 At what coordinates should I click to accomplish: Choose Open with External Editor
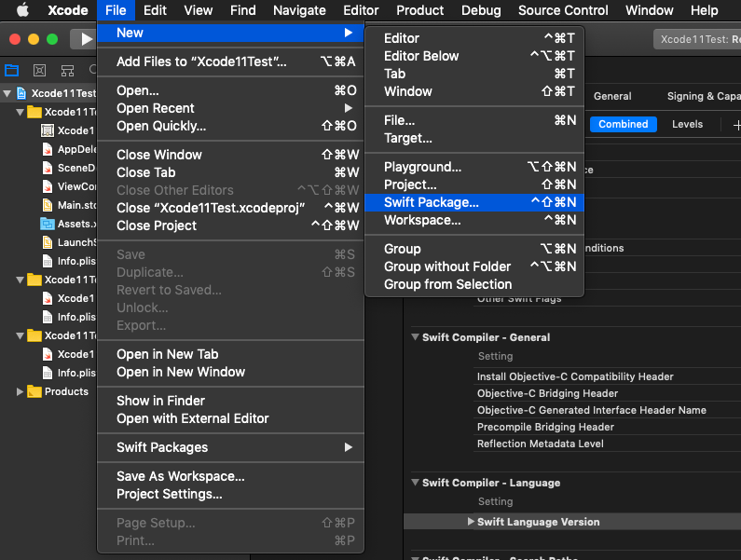[230, 418]
